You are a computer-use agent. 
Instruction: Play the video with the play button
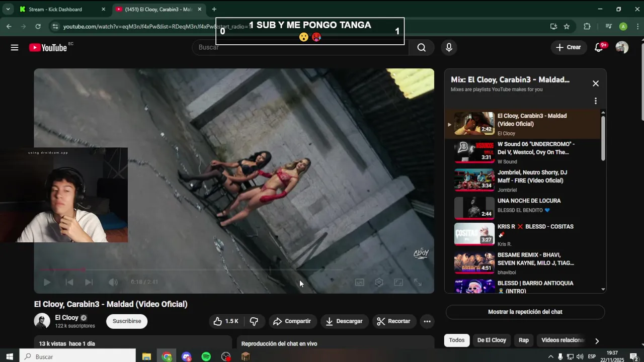(x=47, y=282)
